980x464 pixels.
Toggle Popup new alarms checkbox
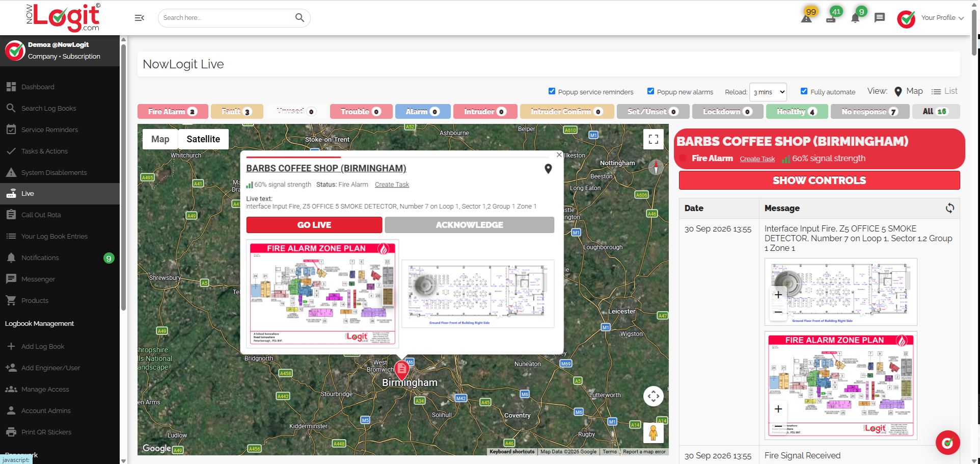tap(650, 91)
